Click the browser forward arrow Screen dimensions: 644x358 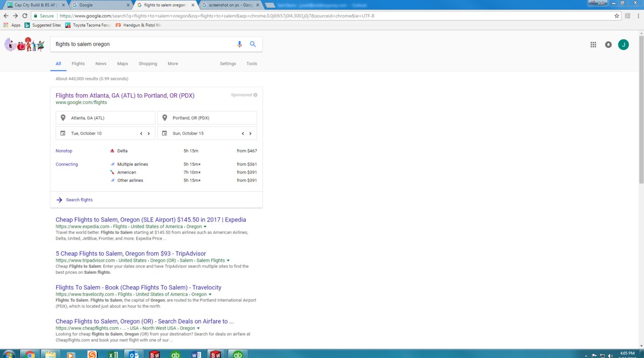tap(15, 16)
